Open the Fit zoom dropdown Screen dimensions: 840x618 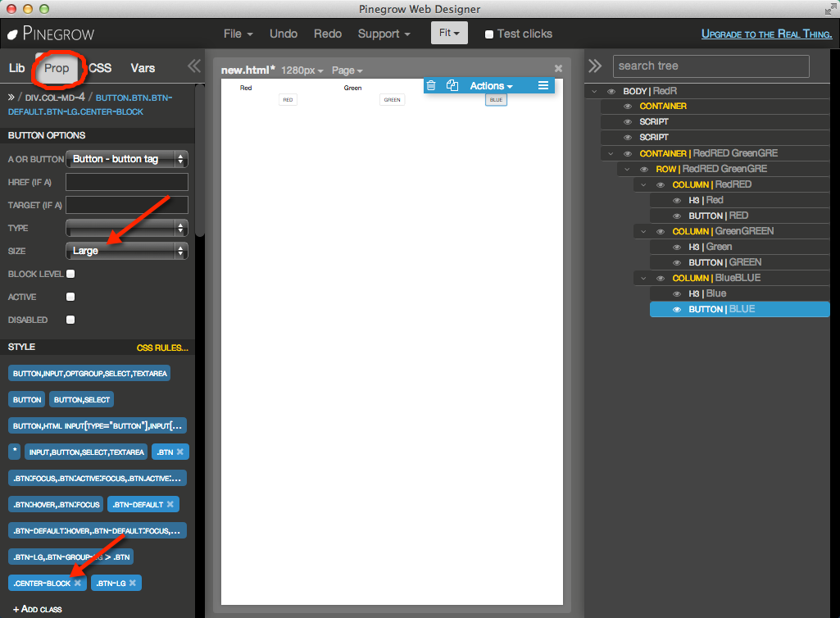pos(449,33)
